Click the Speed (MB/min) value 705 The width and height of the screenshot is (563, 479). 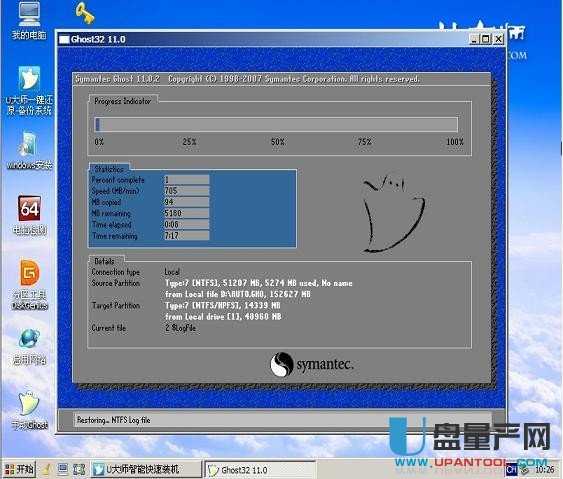pos(186,191)
